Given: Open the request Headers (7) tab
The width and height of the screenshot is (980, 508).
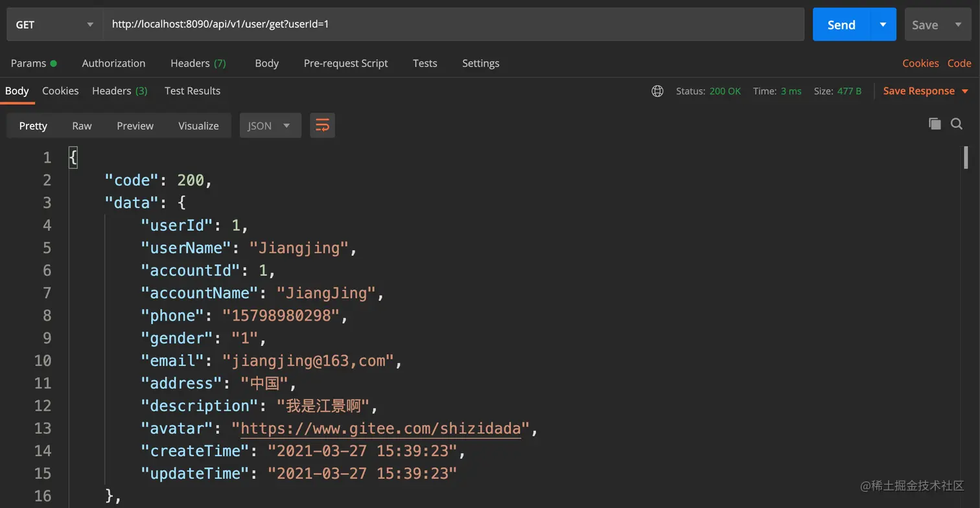Looking at the screenshot, I should (x=198, y=63).
